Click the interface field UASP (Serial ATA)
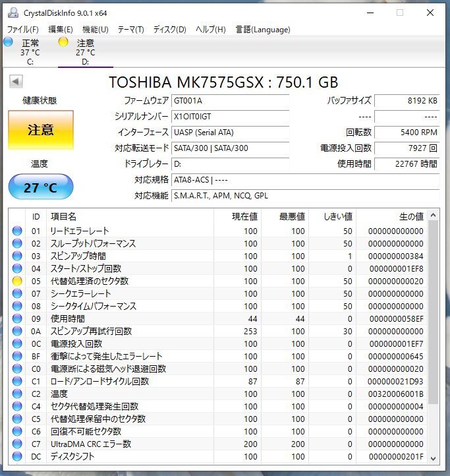The image size is (450, 476). click(230, 133)
